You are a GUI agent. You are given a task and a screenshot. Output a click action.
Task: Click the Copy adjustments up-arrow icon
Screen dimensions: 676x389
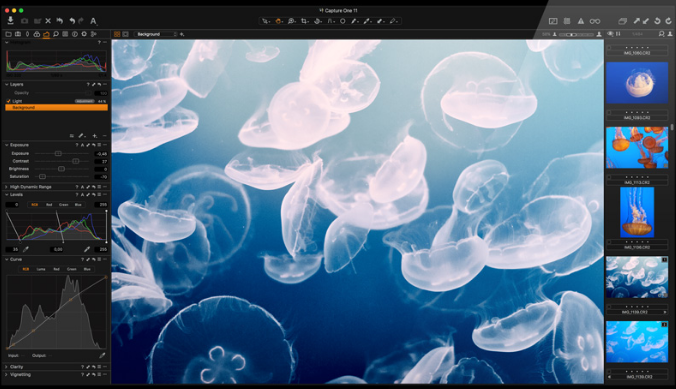point(637,21)
